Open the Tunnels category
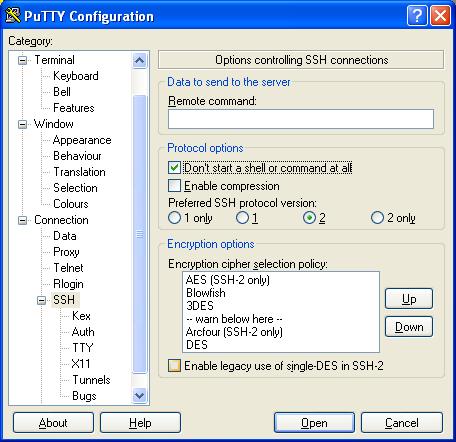 pos(91,380)
